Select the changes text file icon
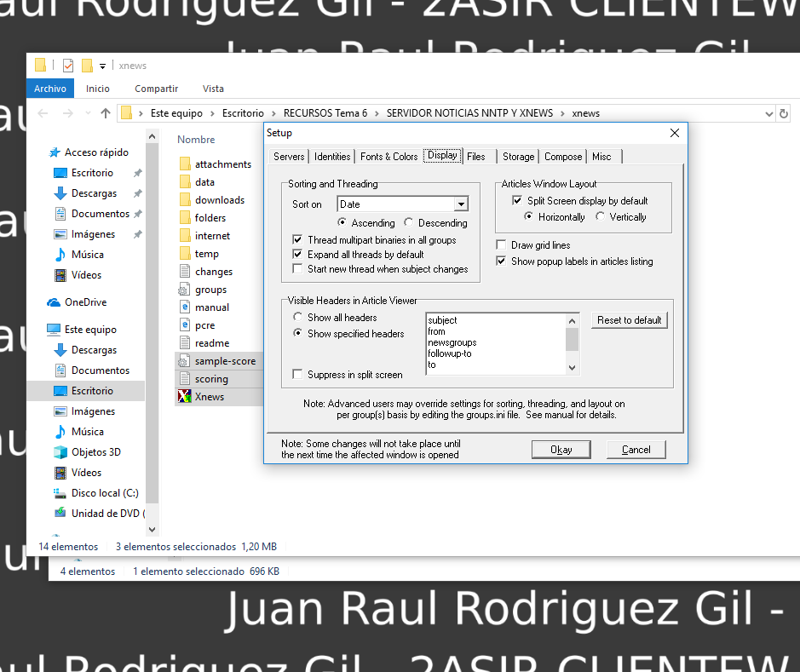Image resolution: width=800 pixels, height=672 pixels. (x=185, y=271)
